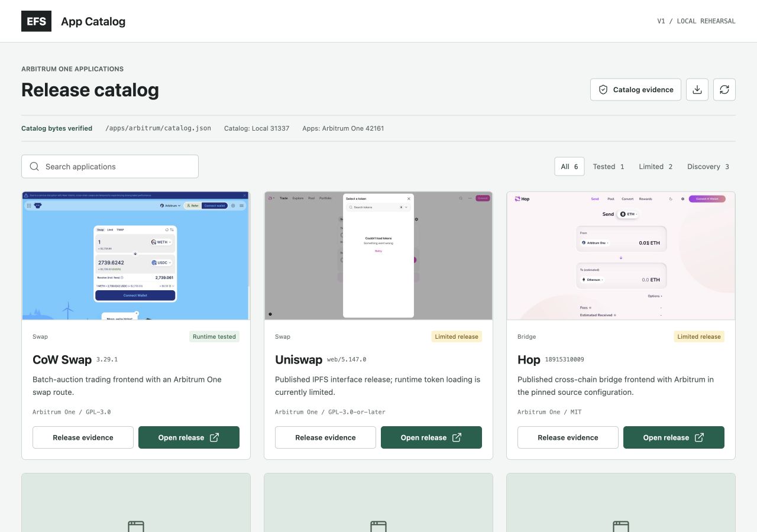757x532 pixels.
Task: Click the EFS logo in the header
Action: coord(36,21)
